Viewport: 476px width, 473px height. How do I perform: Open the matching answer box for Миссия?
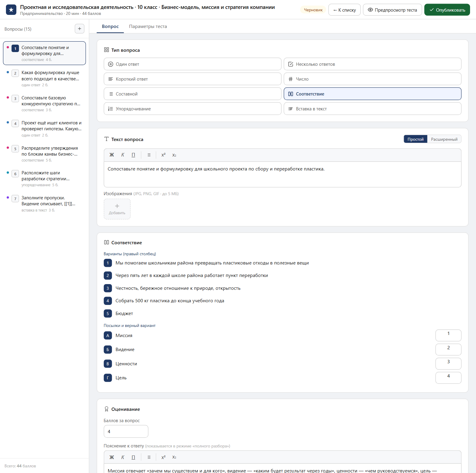pyautogui.click(x=448, y=335)
